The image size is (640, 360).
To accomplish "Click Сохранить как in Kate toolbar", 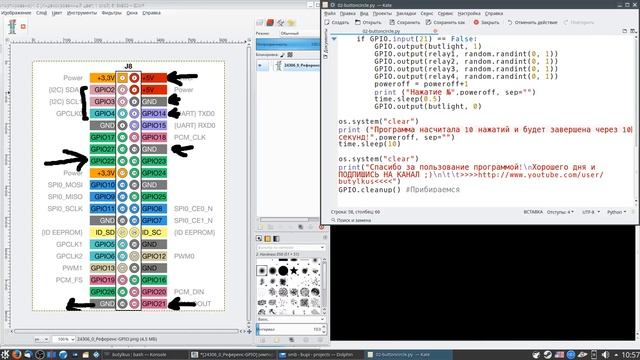I will [445, 22].
